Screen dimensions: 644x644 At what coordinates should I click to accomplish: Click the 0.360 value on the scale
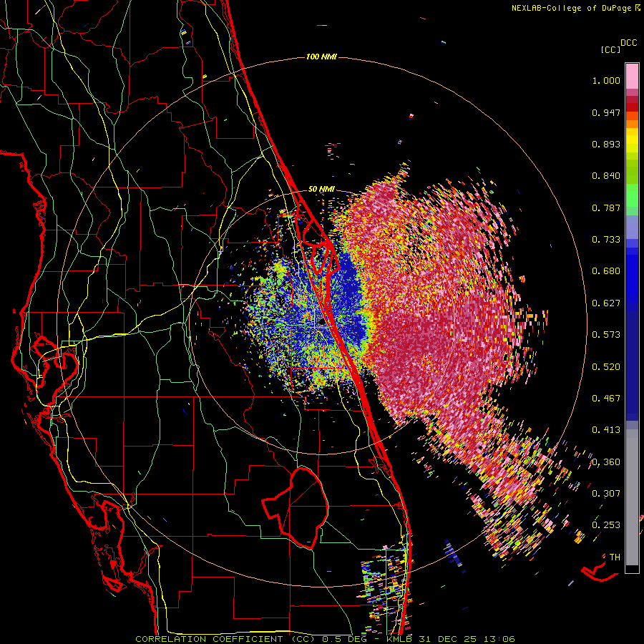606,462
